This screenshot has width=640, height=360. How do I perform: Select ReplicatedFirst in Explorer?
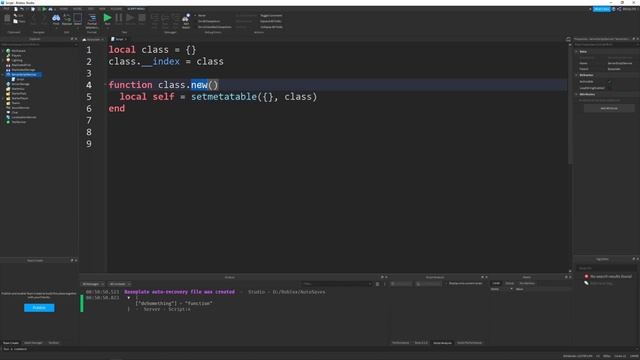(21, 65)
